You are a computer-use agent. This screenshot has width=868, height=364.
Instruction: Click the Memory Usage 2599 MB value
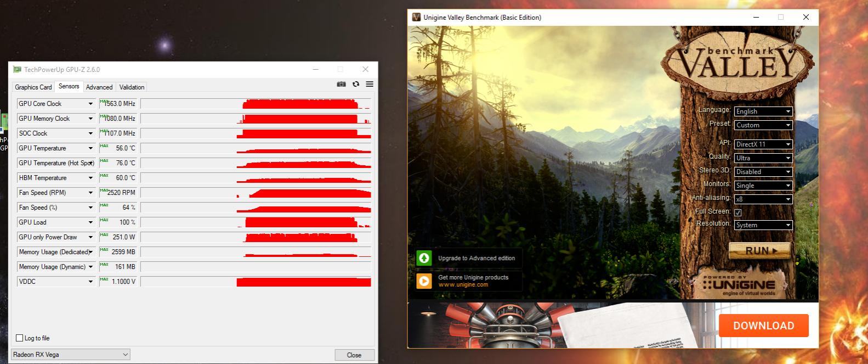(118, 252)
